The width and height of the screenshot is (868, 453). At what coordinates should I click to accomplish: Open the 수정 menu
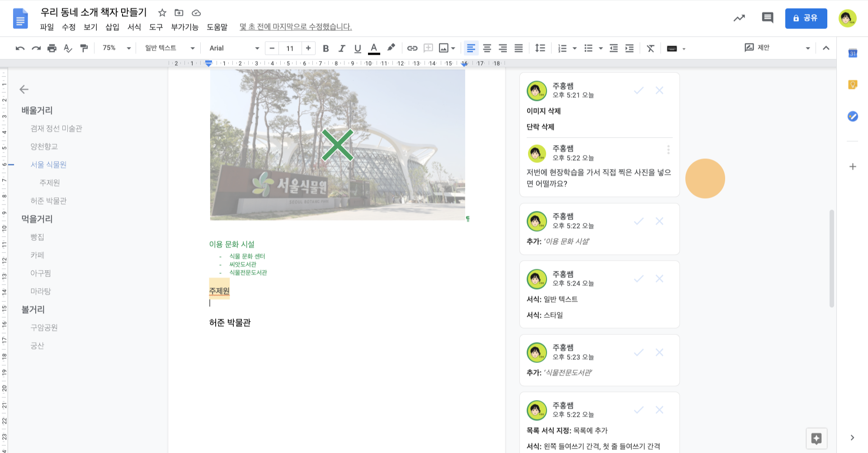[69, 27]
